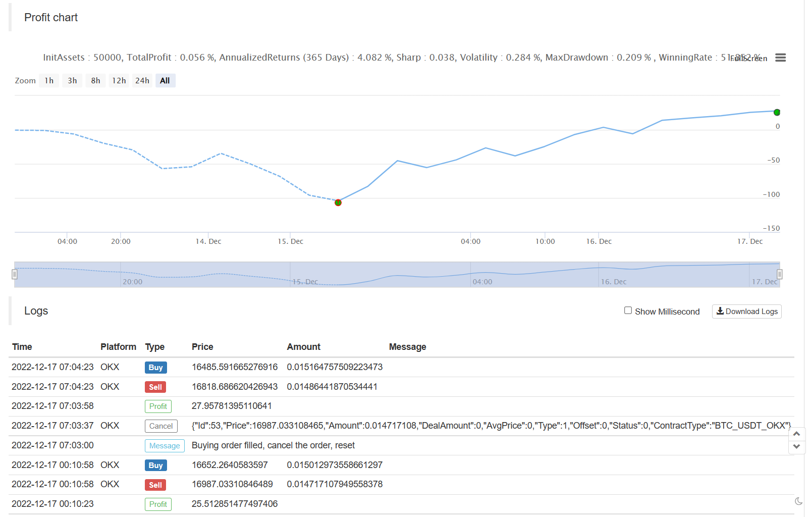This screenshot has width=812, height=517.
Task: Click profit value 27.95781395110641
Action: tap(232, 406)
